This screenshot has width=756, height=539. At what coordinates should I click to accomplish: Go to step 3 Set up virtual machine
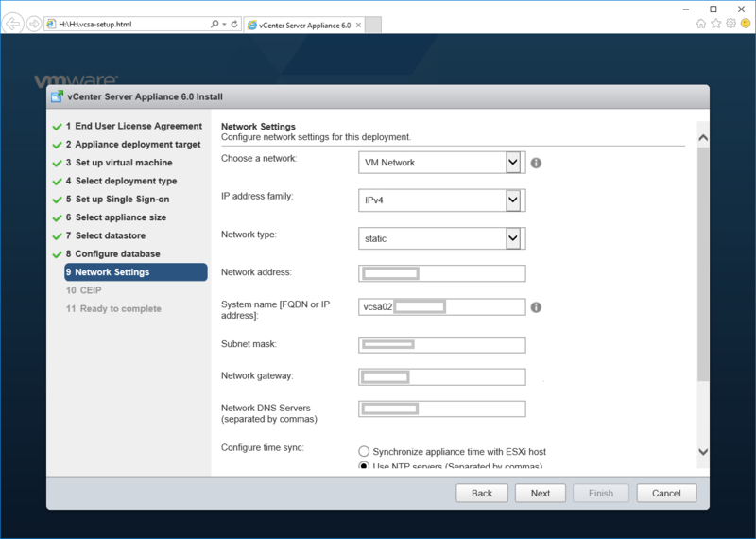click(119, 163)
